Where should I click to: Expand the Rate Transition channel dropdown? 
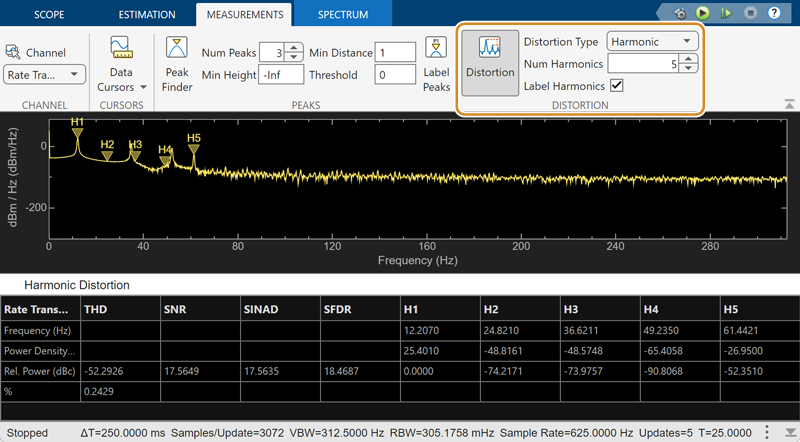[46, 75]
